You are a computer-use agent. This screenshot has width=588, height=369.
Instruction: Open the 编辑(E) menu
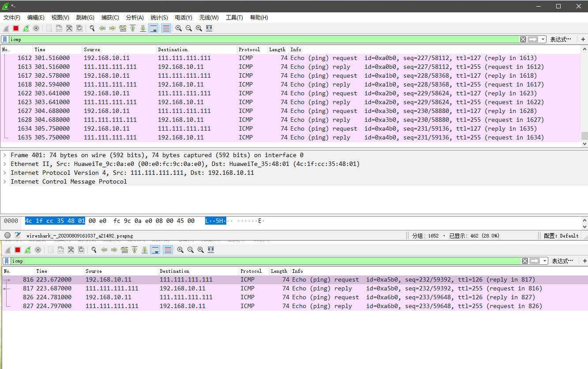[36, 18]
